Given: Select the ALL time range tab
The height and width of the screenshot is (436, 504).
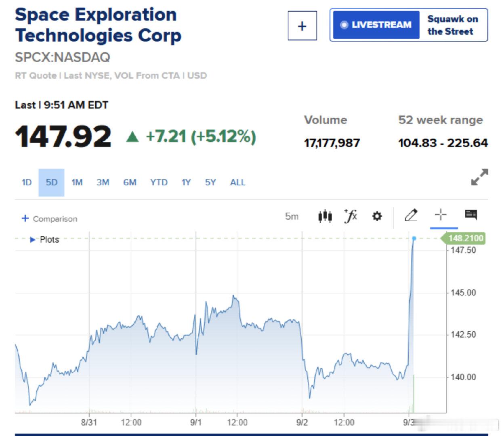Looking at the screenshot, I should pos(237,182).
